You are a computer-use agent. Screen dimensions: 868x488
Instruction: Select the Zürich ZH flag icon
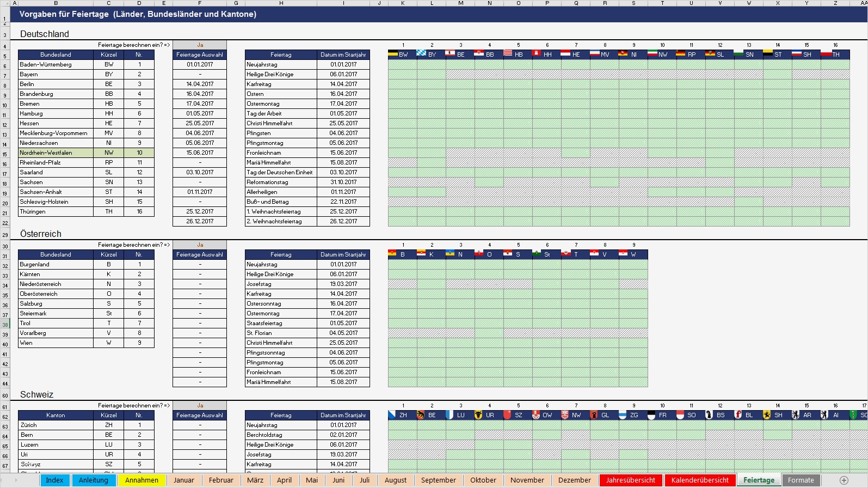click(392, 414)
